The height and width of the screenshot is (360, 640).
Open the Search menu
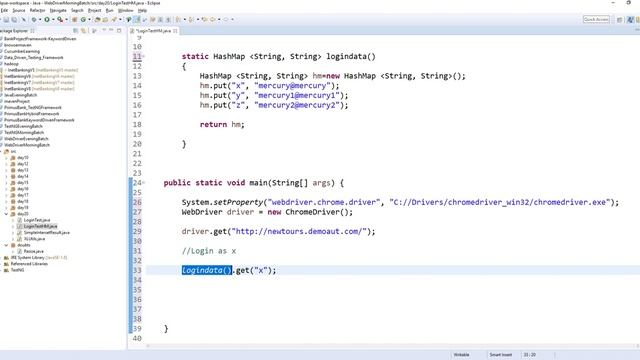77,10
